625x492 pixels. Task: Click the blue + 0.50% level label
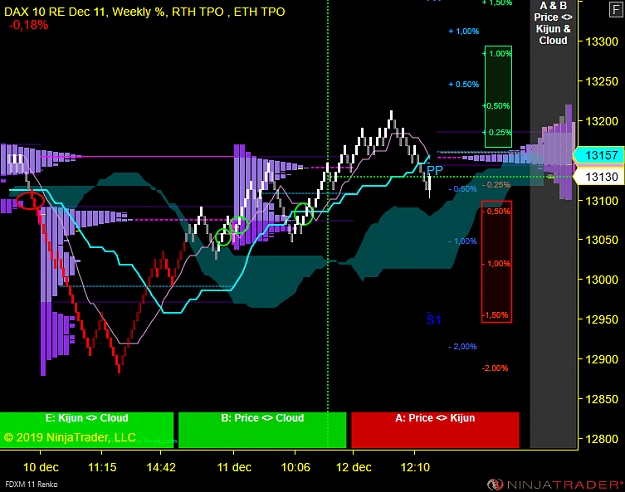coord(464,84)
